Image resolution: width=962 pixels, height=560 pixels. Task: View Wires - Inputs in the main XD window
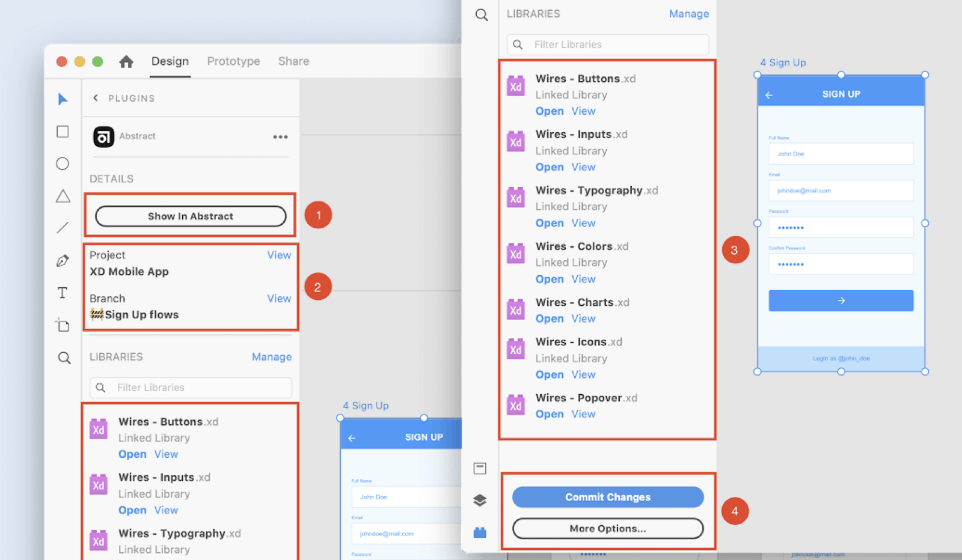[166, 510]
